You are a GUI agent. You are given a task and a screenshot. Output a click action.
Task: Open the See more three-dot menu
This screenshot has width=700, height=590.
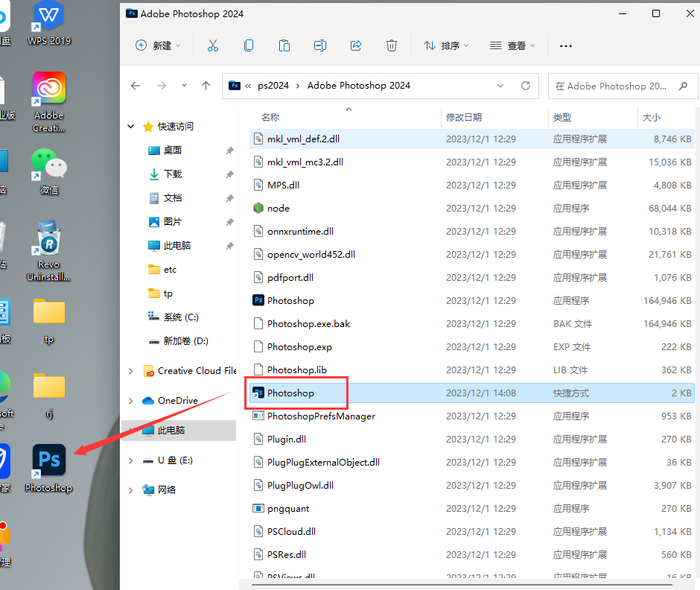(x=565, y=46)
